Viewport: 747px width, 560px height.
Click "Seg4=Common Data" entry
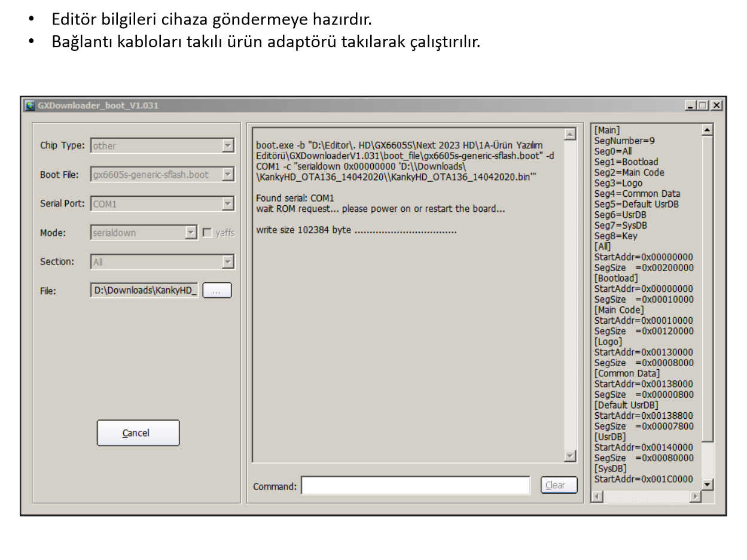click(x=637, y=194)
